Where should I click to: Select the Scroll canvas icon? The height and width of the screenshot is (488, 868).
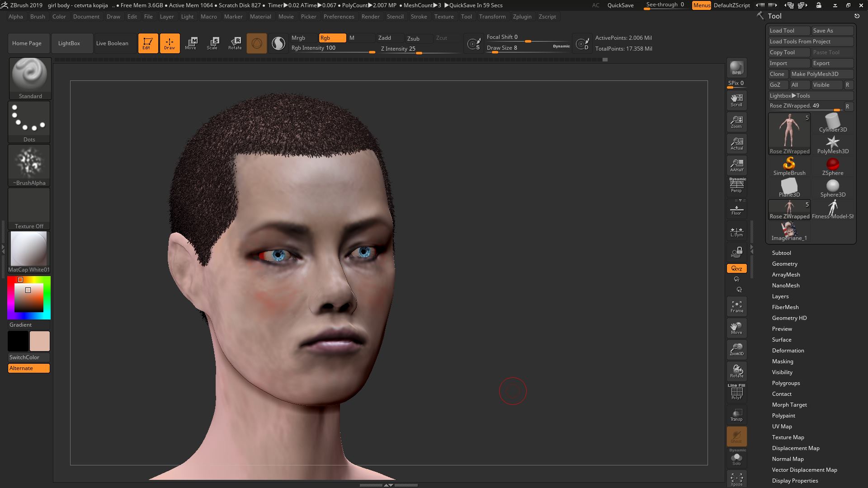tap(736, 100)
